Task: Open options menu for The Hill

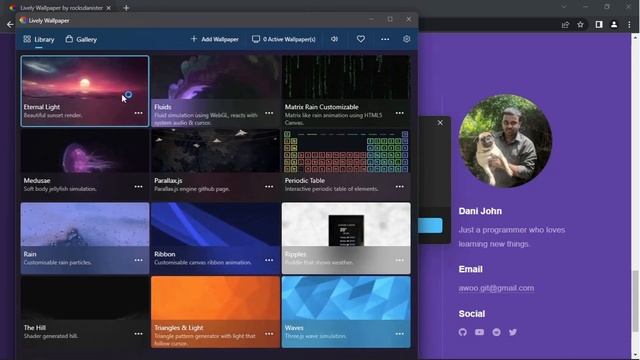Action: 138,334
